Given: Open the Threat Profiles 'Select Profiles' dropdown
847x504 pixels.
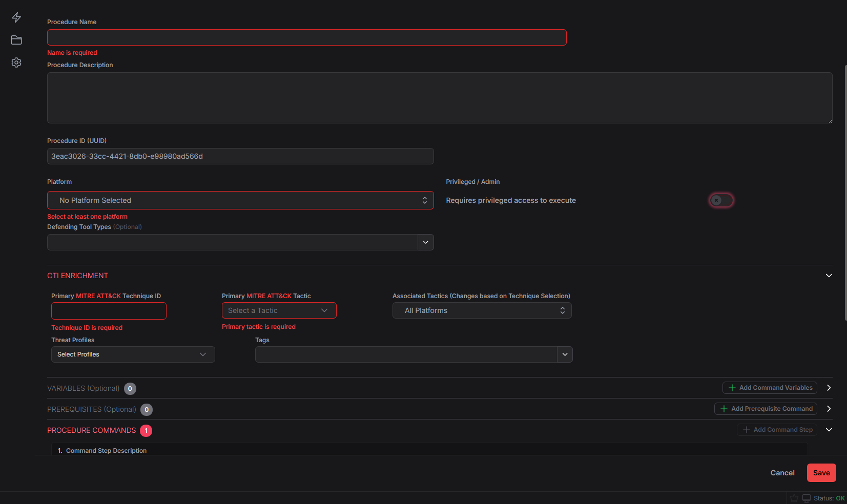Looking at the screenshot, I should [x=133, y=354].
